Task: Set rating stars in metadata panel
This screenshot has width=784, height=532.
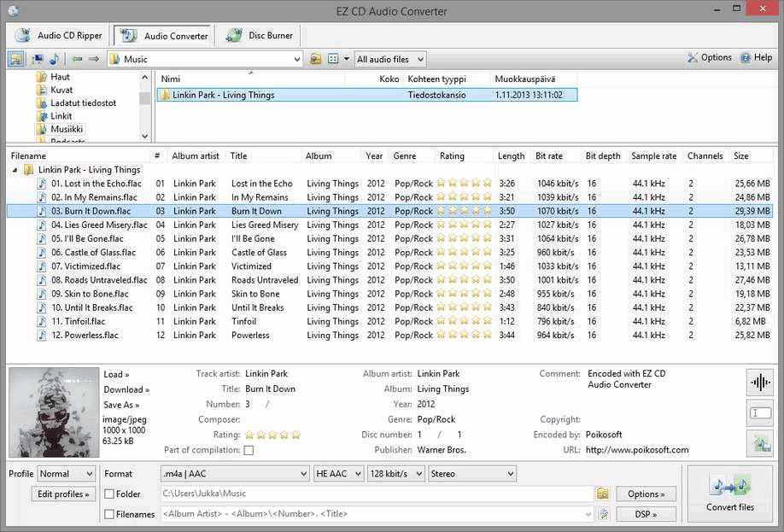Action: (x=272, y=435)
